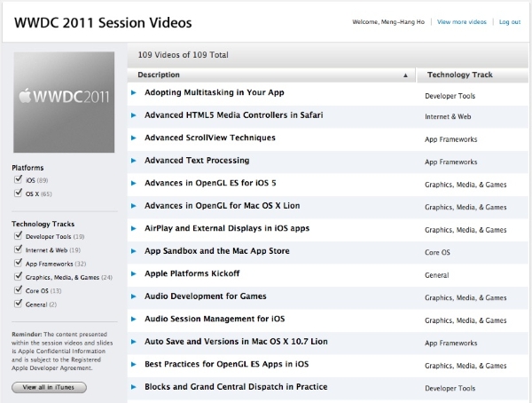The height and width of the screenshot is (403, 532).
Task: Select Audio Session Management for iOS title
Action: [x=215, y=319]
